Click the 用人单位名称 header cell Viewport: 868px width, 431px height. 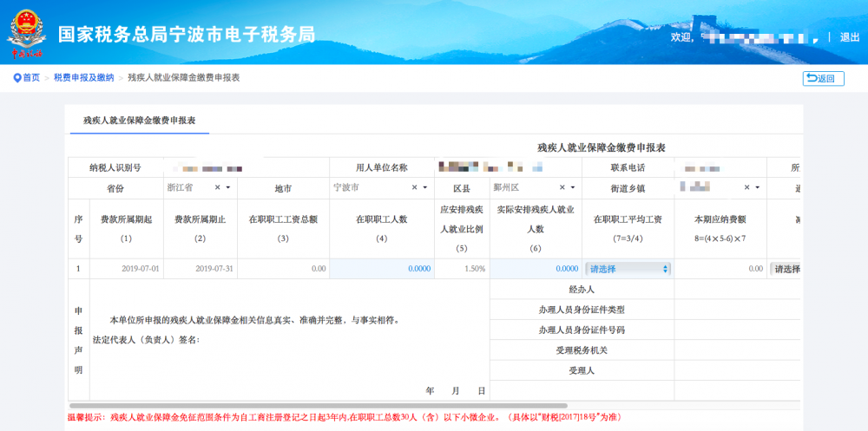pyautogui.click(x=382, y=167)
